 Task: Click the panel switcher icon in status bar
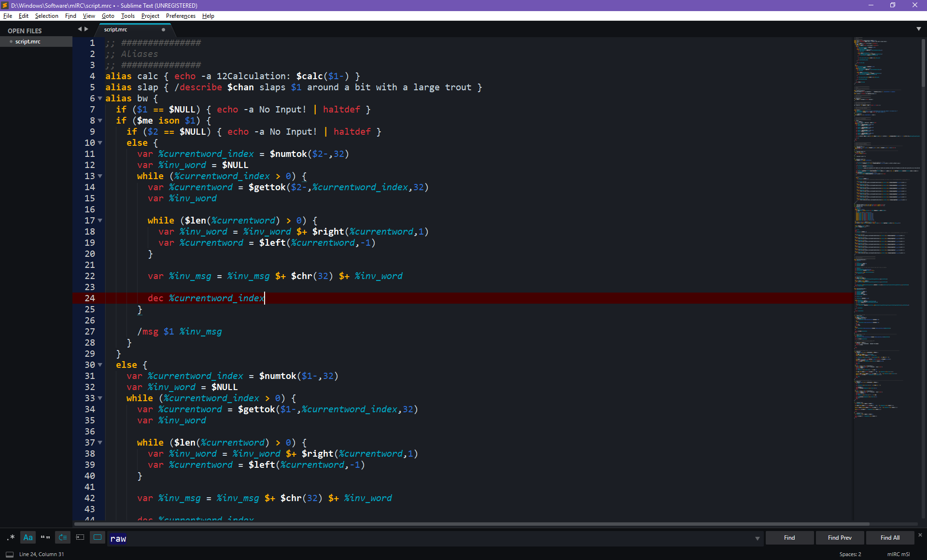point(9,554)
